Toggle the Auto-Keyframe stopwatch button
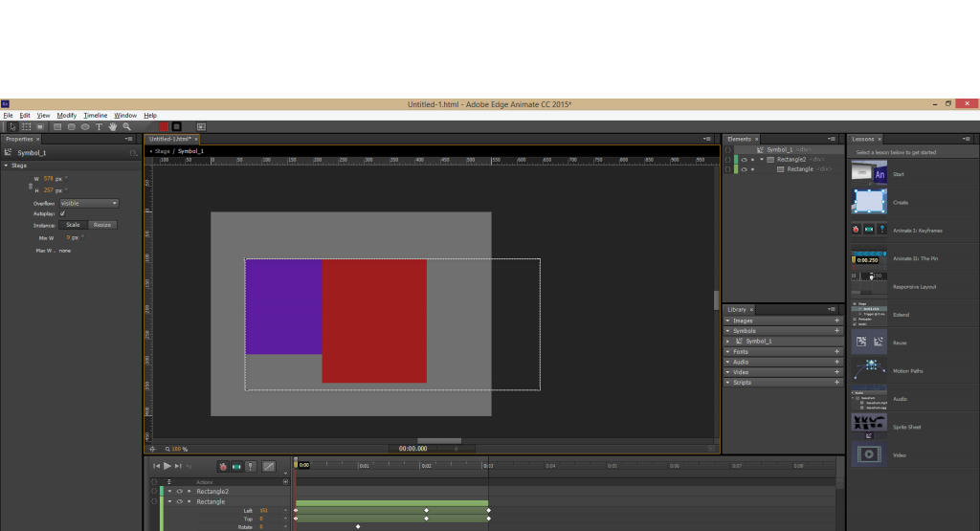The height and width of the screenshot is (531, 980). click(x=222, y=466)
